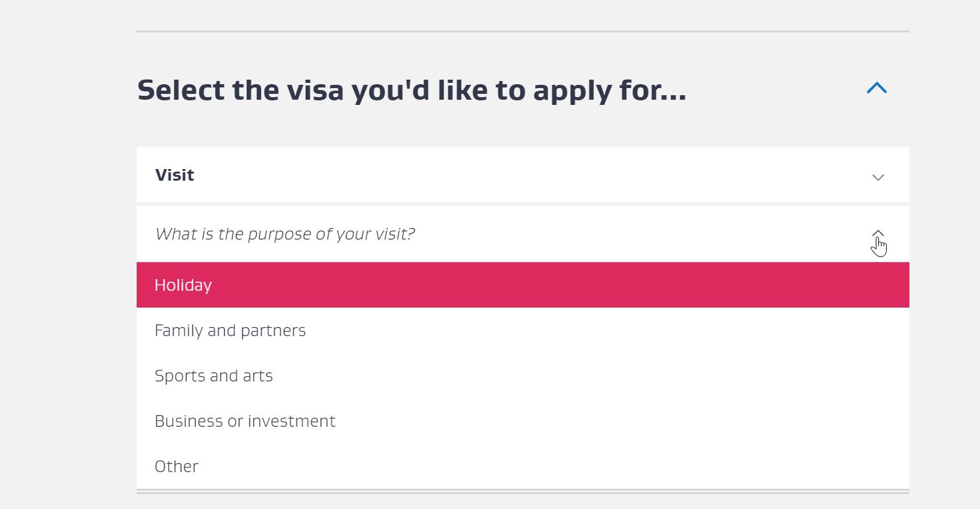This screenshot has height=509, width=980.
Task: Click the "Other" text at list bottom
Action: point(176,466)
